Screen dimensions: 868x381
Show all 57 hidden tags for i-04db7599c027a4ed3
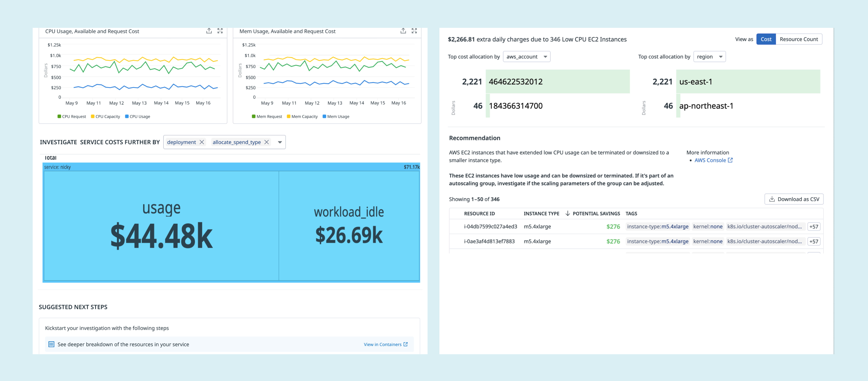tap(813, 227)
